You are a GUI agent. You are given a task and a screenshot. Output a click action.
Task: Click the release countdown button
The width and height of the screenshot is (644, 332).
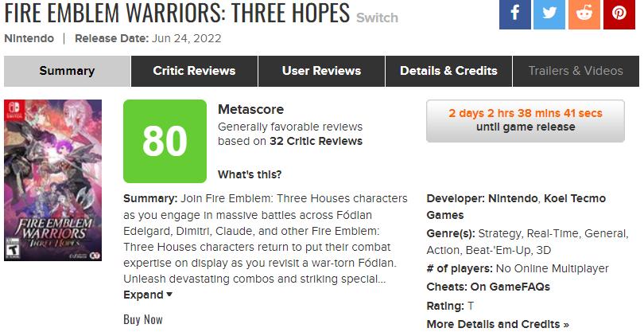(525, 120)
